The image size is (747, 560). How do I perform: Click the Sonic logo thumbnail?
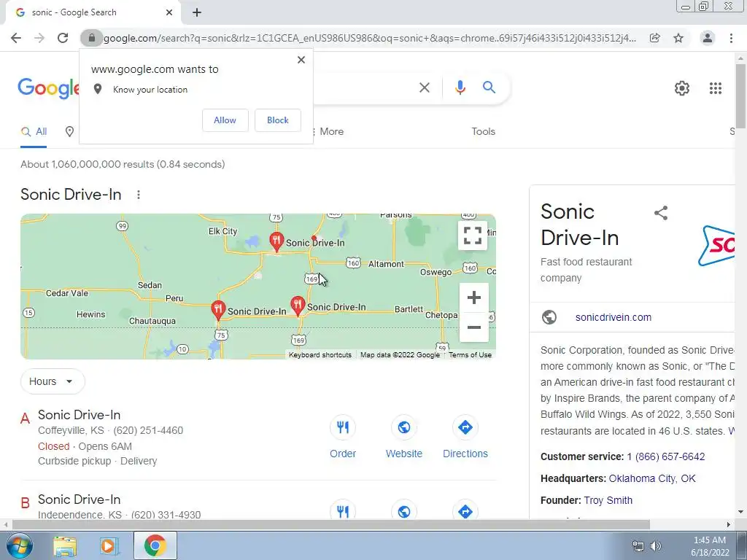(x=716, y=246)
